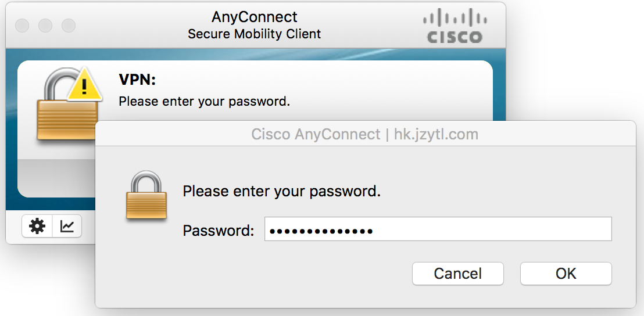Screen dimensions: 644x316
Task: Zoom the AnyConnect main window
Action: pos(69,26)
